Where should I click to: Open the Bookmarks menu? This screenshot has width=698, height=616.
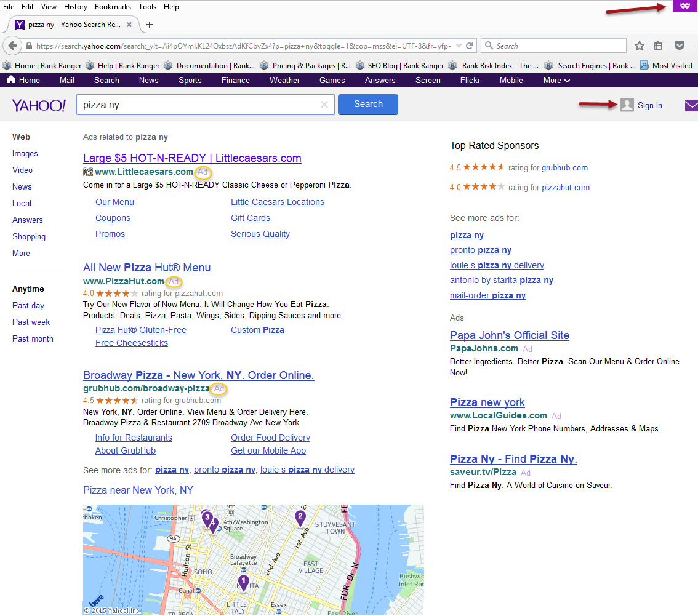pos(113,7)
